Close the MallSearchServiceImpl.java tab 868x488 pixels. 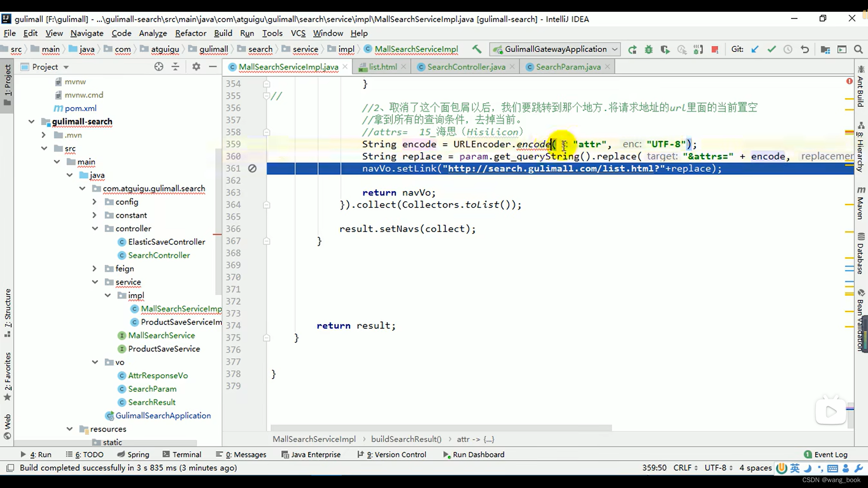tap(345, 66)
